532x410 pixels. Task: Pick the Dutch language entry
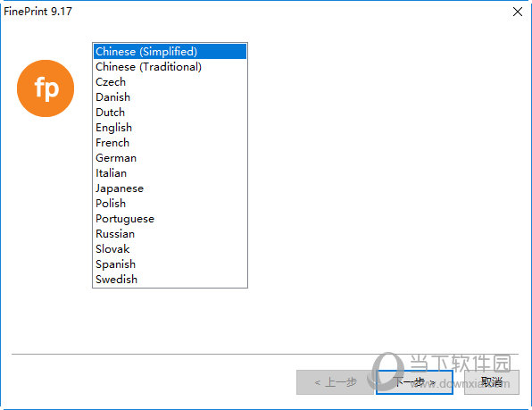point(170,113)
